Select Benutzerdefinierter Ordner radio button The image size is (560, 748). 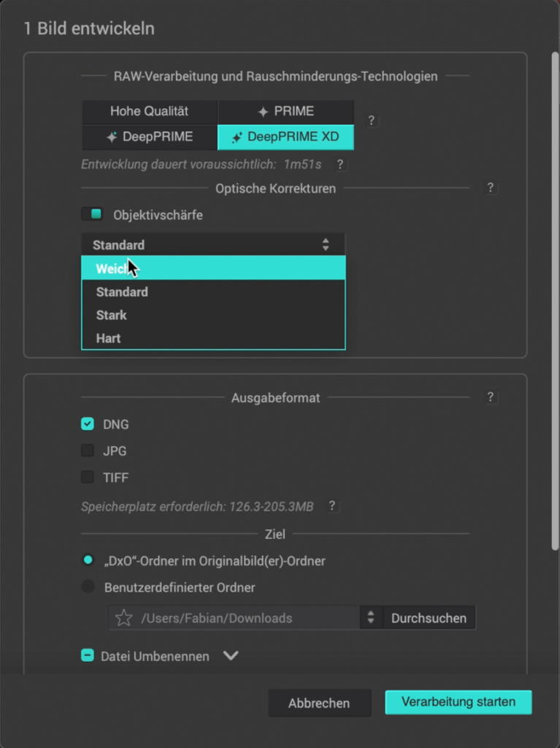88,587
